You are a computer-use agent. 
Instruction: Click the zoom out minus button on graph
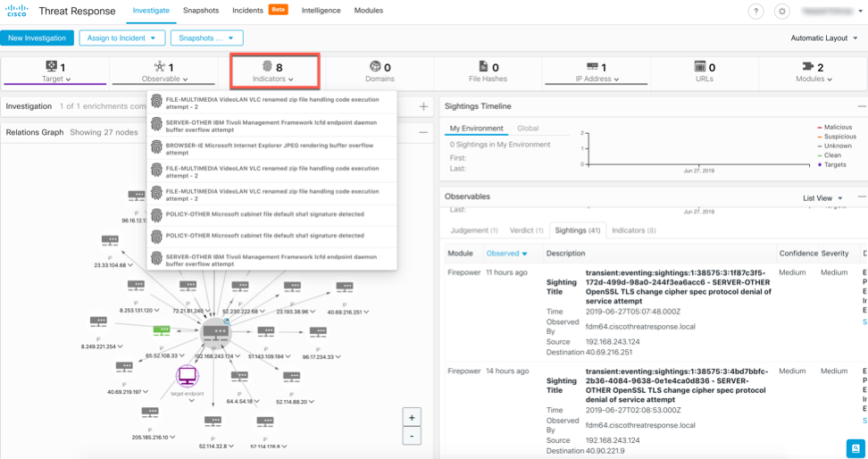point(412,436)
